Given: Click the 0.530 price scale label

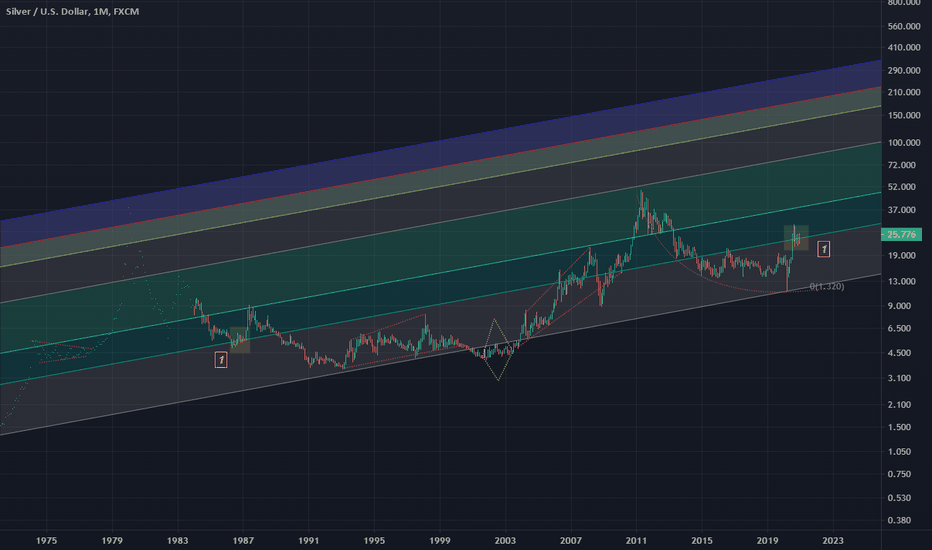Looking at the screenshot, I should point(899,498).
